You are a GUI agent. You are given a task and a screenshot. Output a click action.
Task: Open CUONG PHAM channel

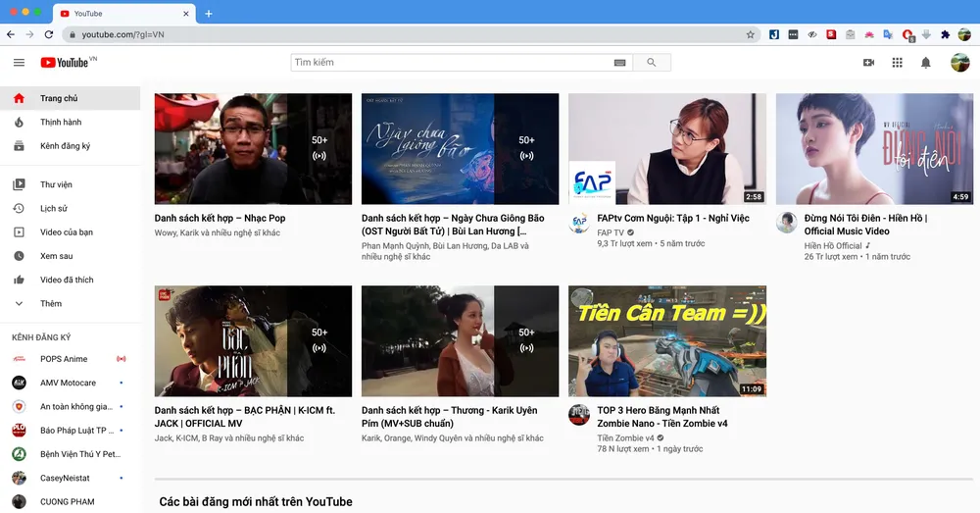click(70, 502)
